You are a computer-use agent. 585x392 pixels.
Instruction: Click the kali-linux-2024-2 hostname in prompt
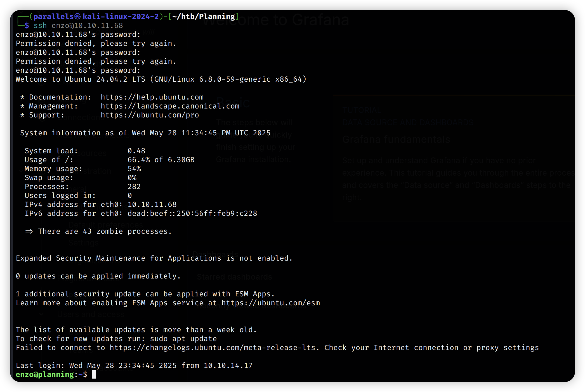click(x=121, y=17)
